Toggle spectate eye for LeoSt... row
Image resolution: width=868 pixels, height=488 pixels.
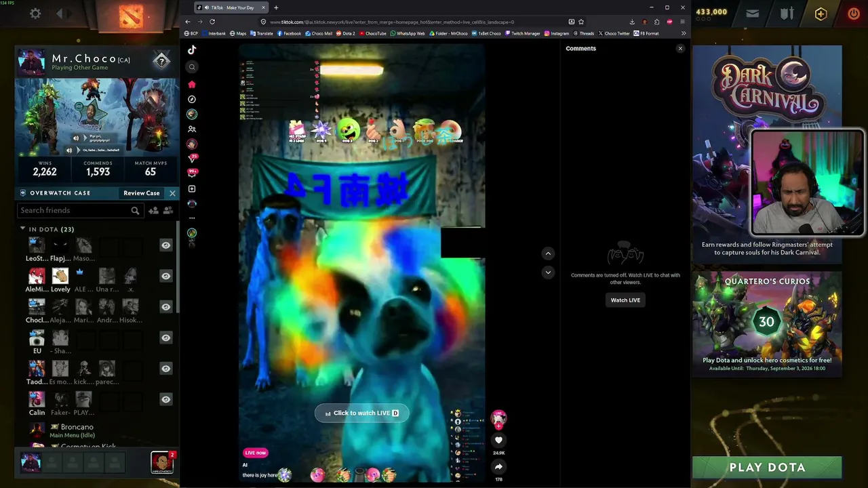[165, 245]
